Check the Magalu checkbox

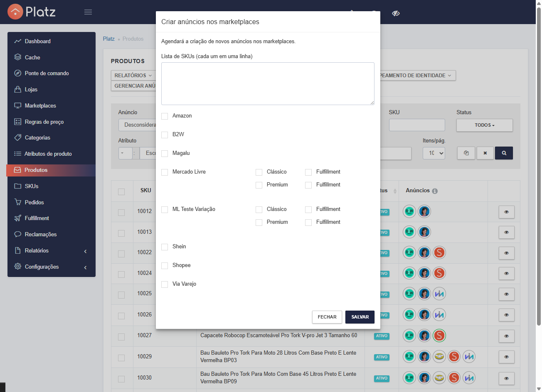pyautogui.click(x=165, y=154)
